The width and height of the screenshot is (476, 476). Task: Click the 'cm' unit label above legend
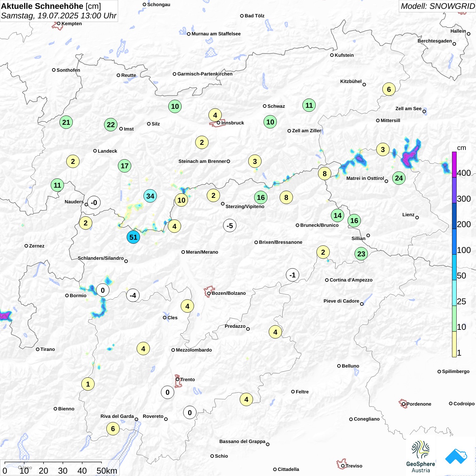[461, 148]
